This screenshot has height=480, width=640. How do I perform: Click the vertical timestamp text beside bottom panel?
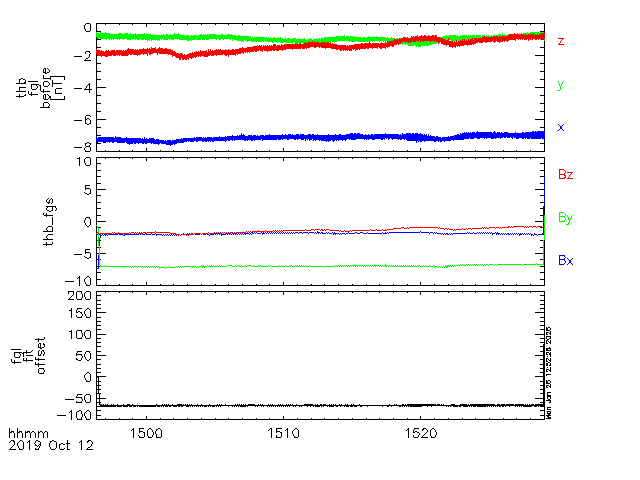tap(549, 373)
